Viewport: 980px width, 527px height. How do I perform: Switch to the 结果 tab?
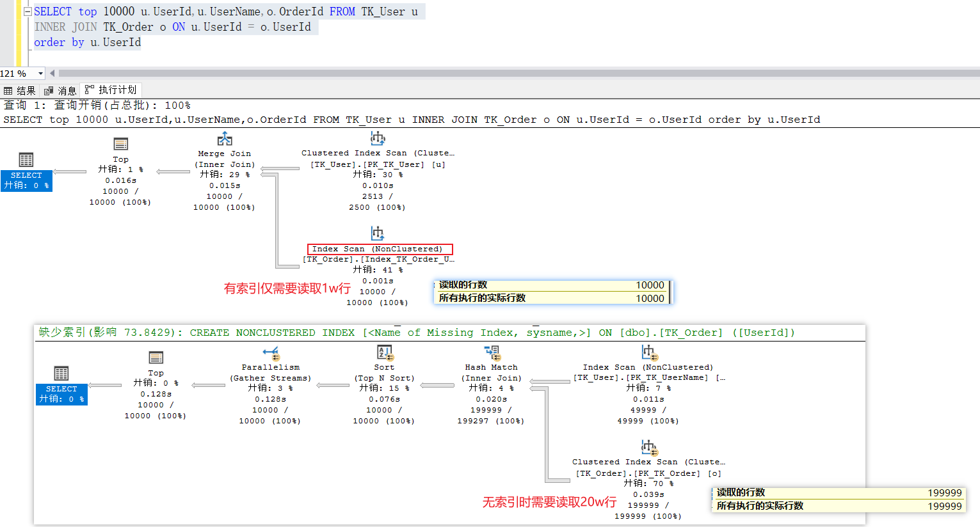20,91
